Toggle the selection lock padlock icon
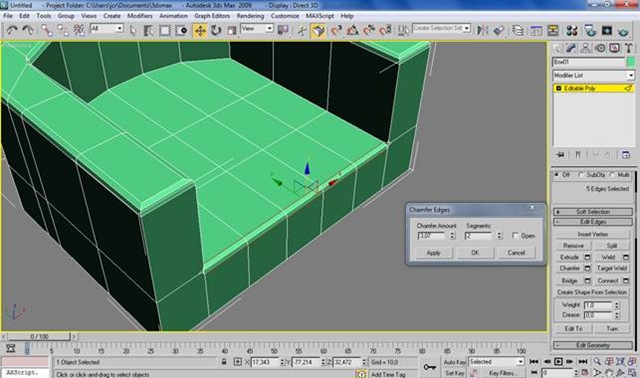This screenshot has height=378, width=640. (x=224, y=362)
